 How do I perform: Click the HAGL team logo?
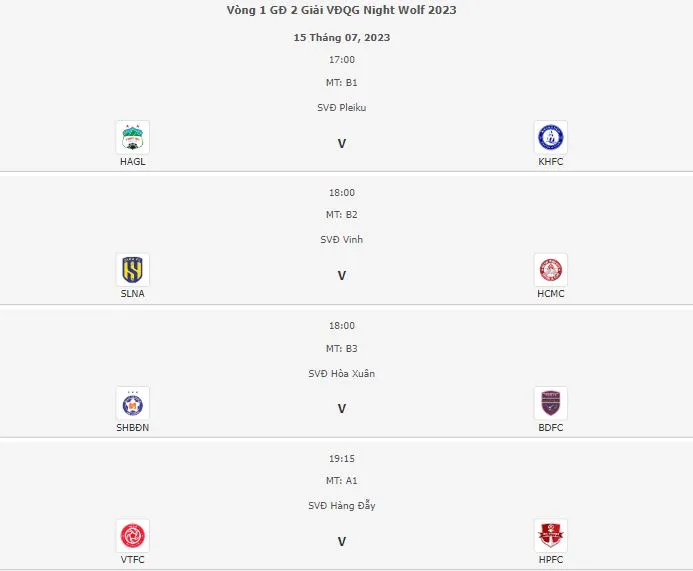(x=132, y=137)
